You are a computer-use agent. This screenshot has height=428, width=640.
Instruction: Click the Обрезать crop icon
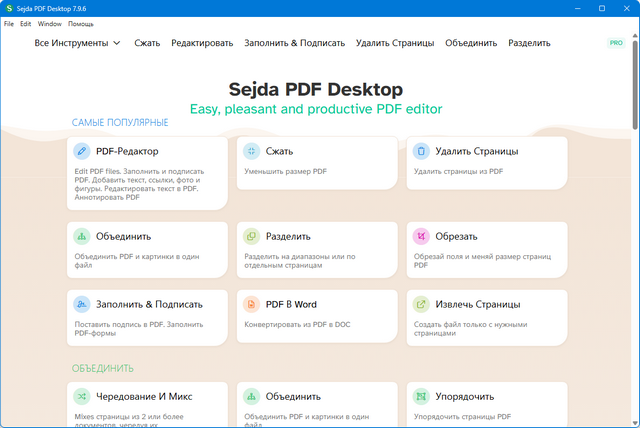pos(421,237)
